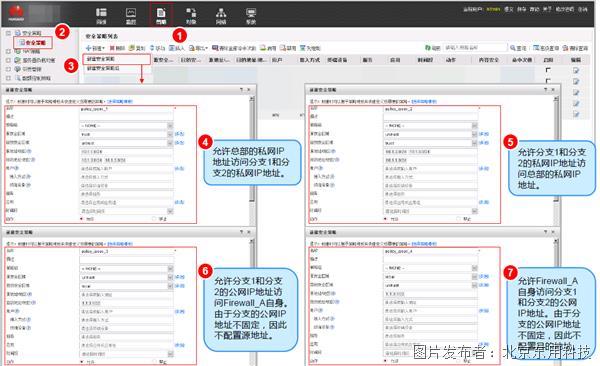
Task: Click vertical scrollbar of policy_ipsec_1 dialog
Action: click(251, 161)
